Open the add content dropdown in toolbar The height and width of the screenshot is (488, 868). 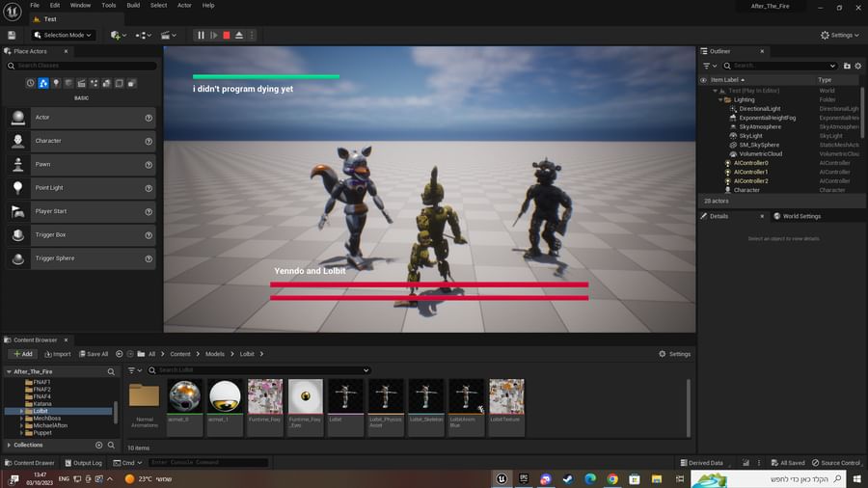point(119,35)
